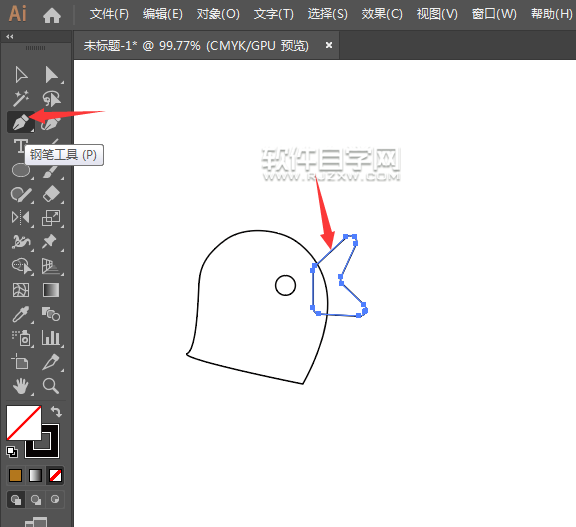Select the Eraser tool

coord(51,194)
